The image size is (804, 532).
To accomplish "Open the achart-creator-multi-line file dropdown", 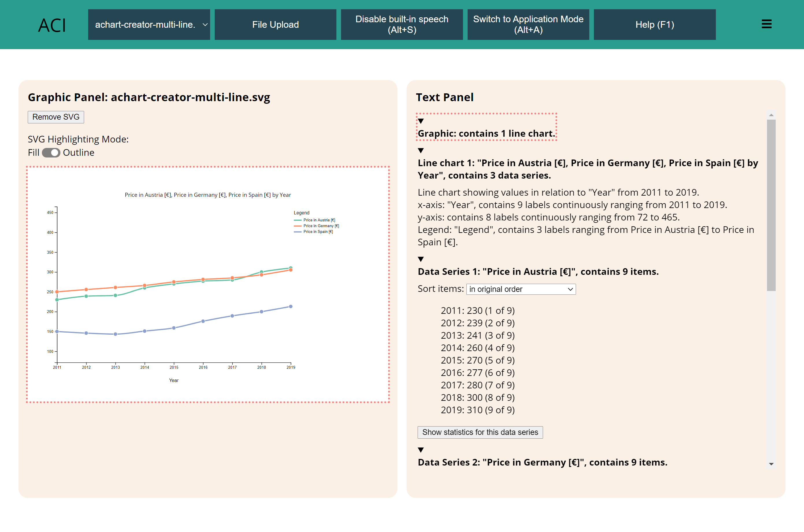I will click(149, 25).
